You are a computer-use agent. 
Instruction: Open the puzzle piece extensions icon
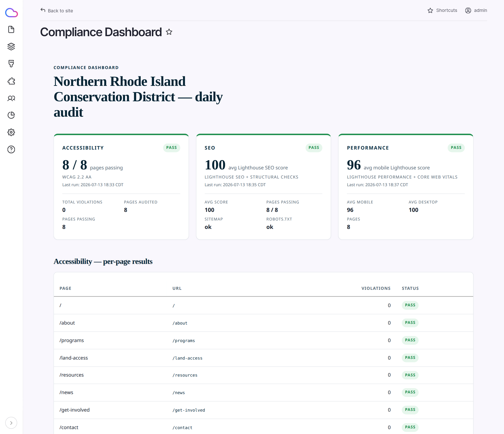[x=11, y=81]
